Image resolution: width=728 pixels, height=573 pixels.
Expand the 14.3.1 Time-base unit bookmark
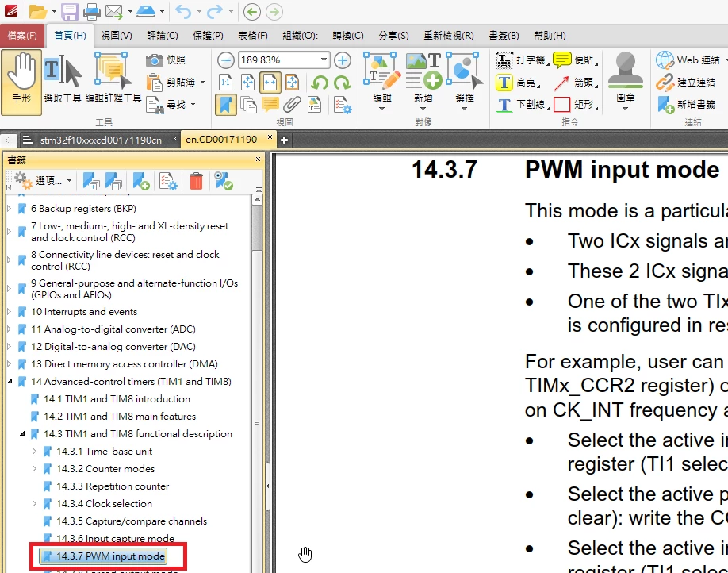click(x=34, y=452)
